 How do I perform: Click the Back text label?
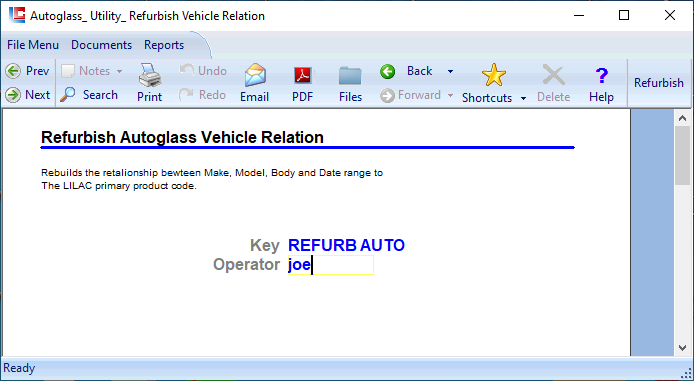point(420,71)
